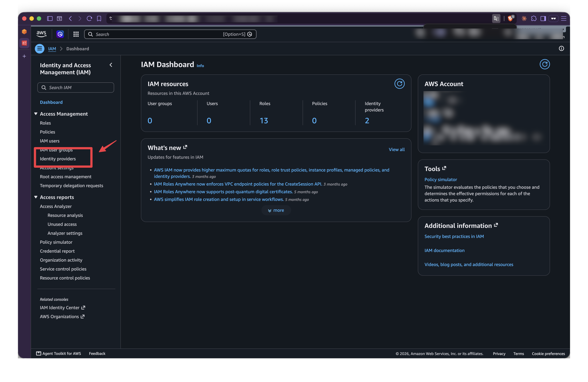Screen dimensions: 588x382
Task: Click the translate page icon
Action: 496,19
